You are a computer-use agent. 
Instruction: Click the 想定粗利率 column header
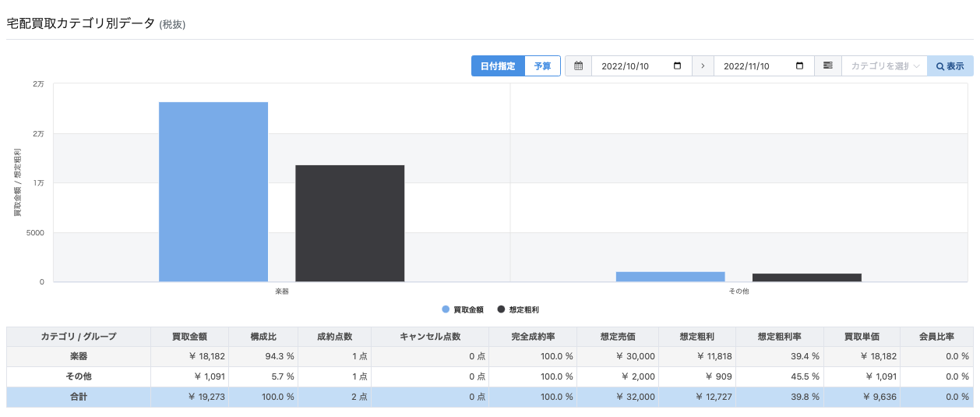pyautogui.click(x=779, y=337)
